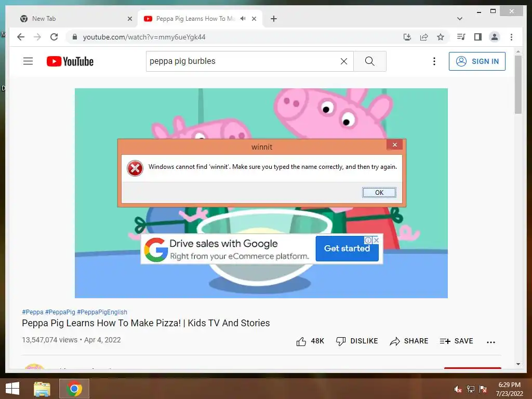
Task: Run YouTube search with magnifier button
Action: (370, 61)
